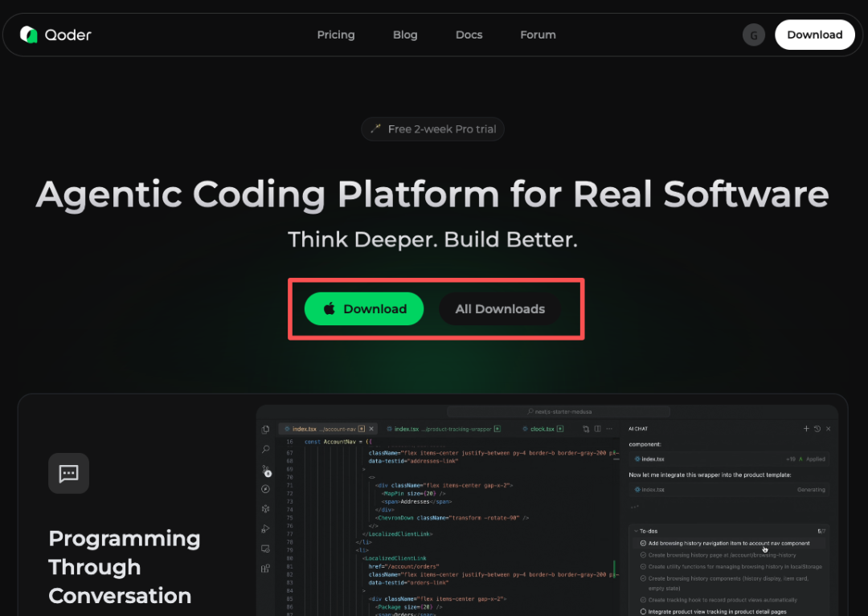Viewport: 868px width, 616px height.
Task: Click the chat bubble icon above Programming Through Conversation
Action: click(x=68, y=473)
